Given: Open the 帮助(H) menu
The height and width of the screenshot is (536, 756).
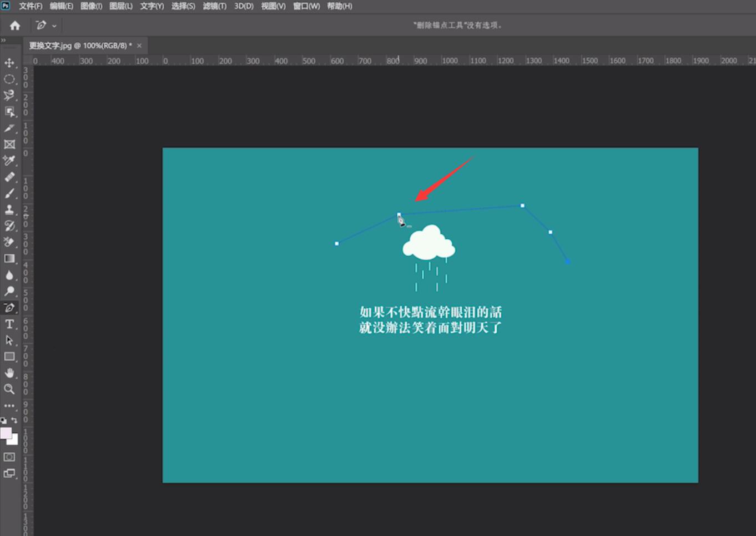Looking at the screenshot, I should pos(340,6).
